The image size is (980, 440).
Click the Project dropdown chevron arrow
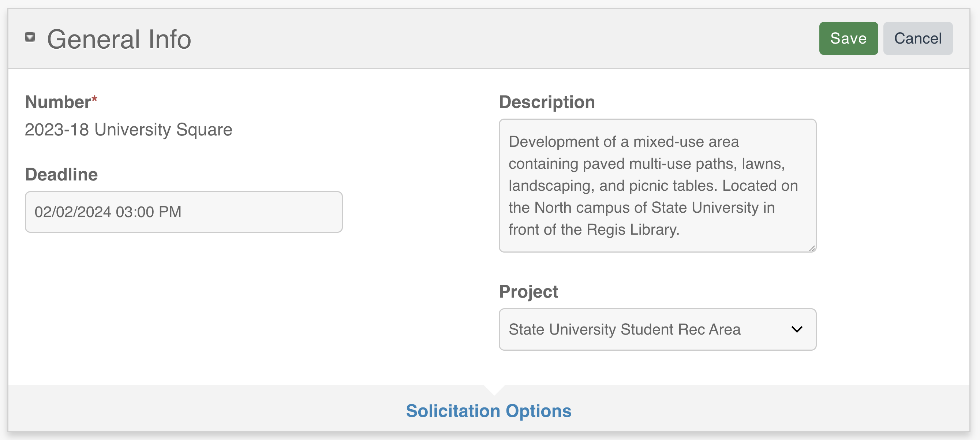pos(797,329)
